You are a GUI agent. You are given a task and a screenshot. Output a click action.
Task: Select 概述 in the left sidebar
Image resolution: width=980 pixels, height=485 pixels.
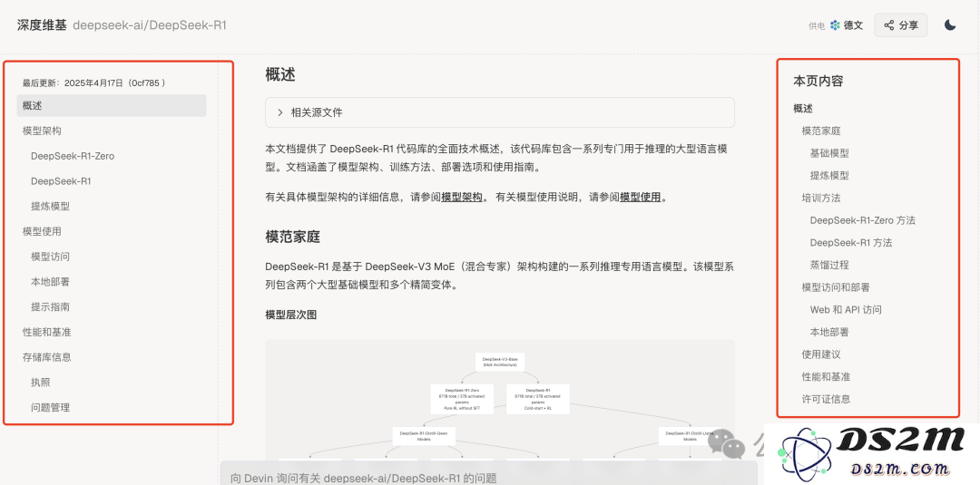tap(112, 105)
